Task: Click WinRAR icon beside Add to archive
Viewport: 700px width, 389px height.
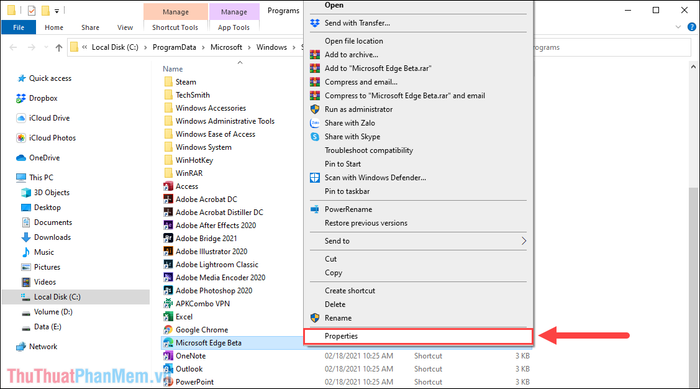Action: point(315,54)
